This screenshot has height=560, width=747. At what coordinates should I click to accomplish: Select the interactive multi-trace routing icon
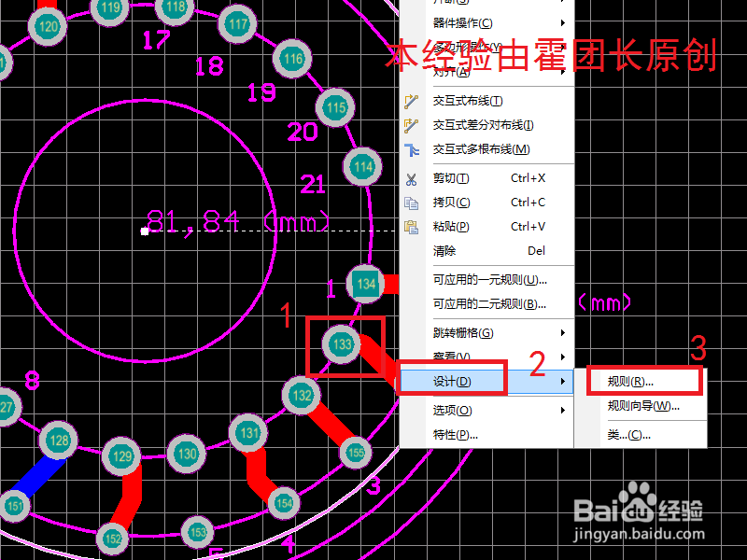tap(409, 148)
